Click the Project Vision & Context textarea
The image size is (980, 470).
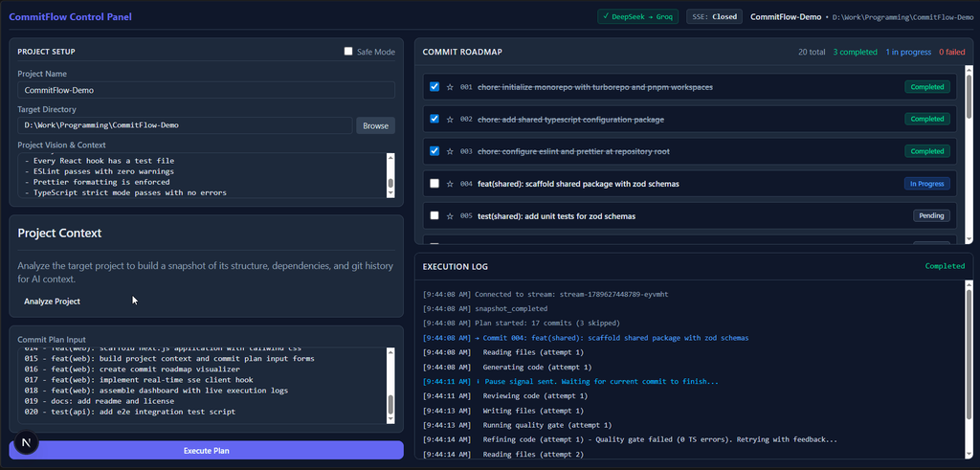coord(201,175)
